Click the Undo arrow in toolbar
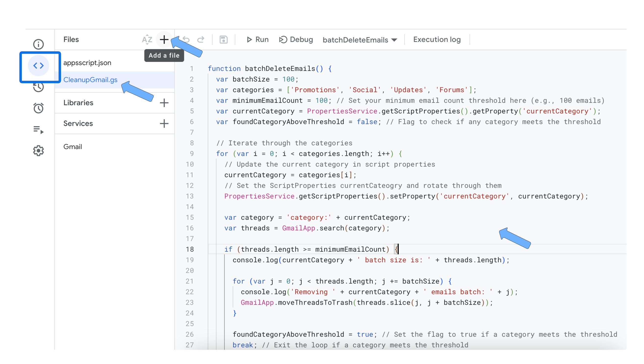The image size is (644, 364). (186, 40)
